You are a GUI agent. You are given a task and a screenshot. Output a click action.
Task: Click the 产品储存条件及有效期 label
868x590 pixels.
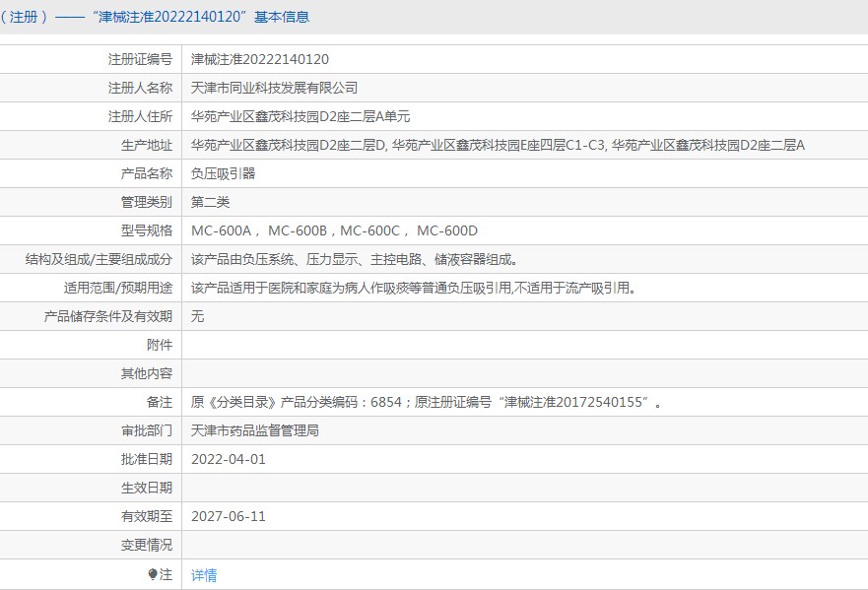tap(108, 316)
